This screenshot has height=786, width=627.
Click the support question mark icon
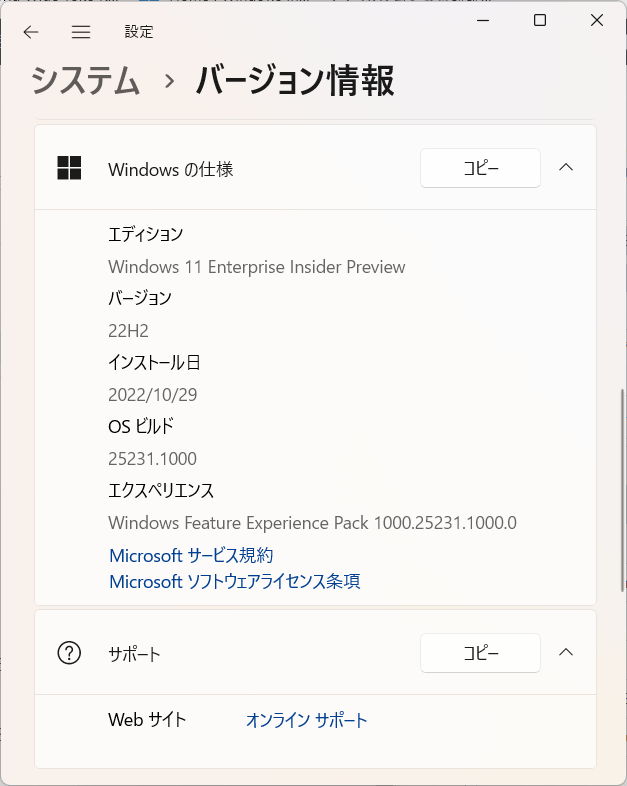tap(69, 653)
